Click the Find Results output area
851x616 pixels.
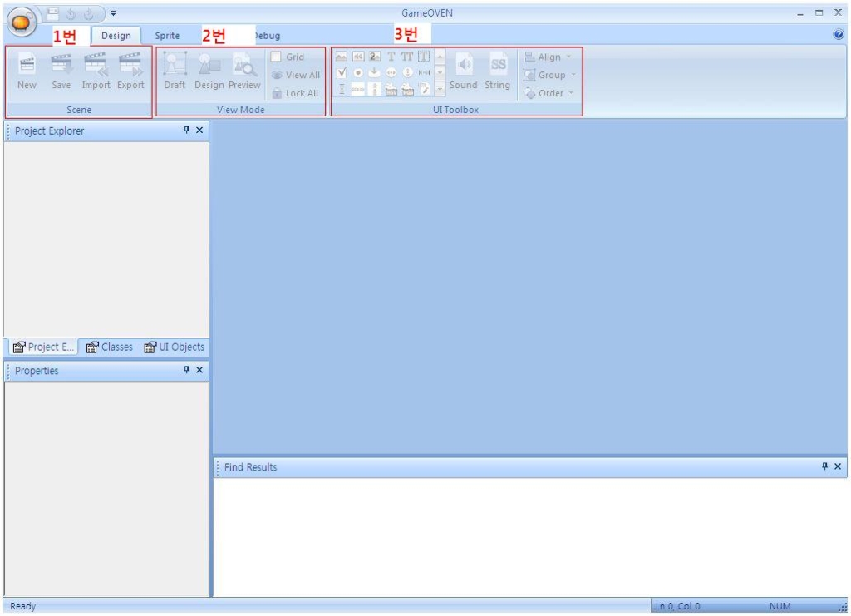pos(529,537)
